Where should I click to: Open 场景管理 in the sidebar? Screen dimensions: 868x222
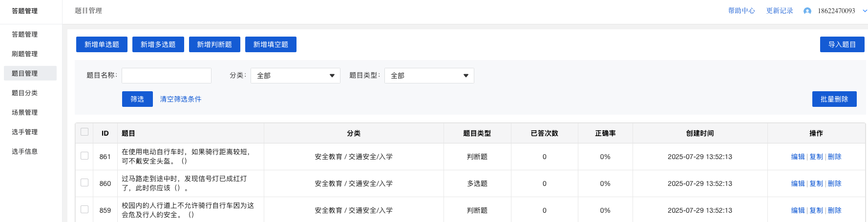(x=24, y=112)
